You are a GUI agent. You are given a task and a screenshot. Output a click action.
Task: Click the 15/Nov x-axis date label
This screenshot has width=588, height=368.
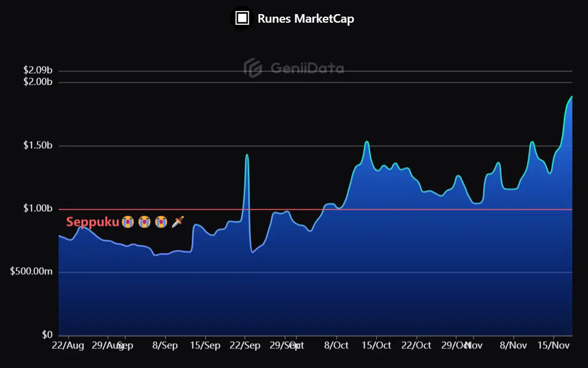coord(554,346)
